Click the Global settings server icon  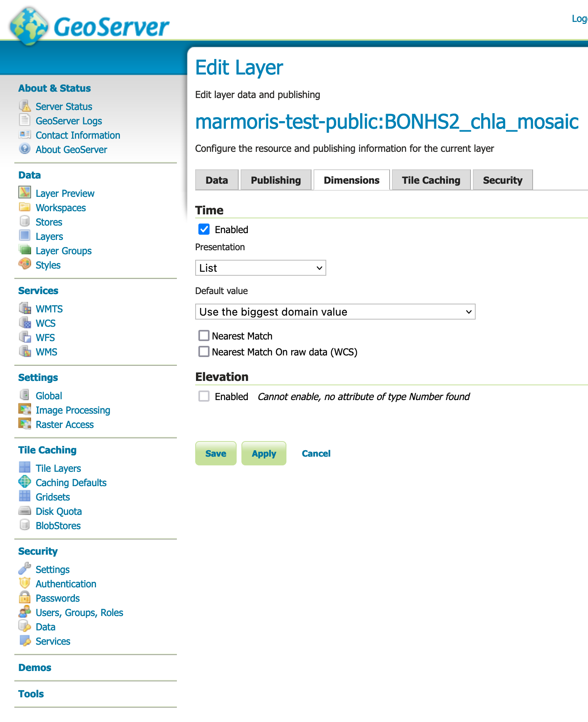click(25, 395)
